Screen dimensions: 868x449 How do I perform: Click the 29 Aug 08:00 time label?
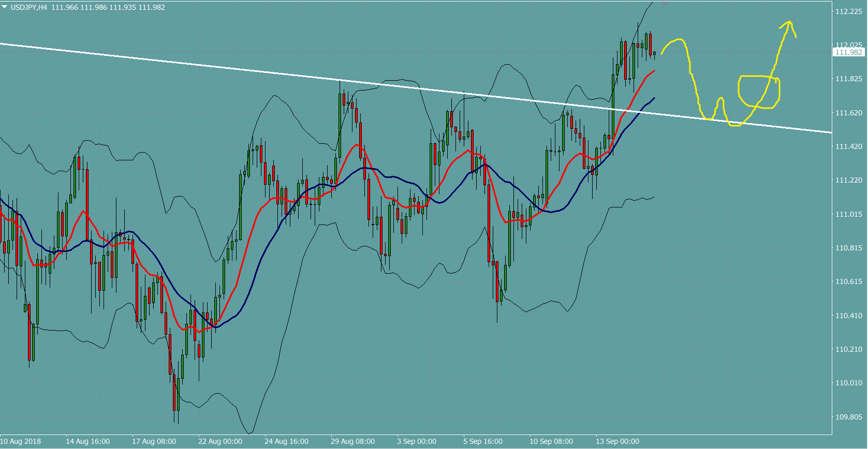pyautogui.click(x=352, y=441)
